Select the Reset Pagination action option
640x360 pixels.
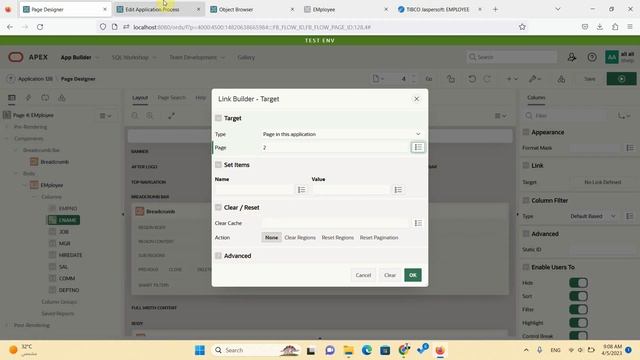379,238
